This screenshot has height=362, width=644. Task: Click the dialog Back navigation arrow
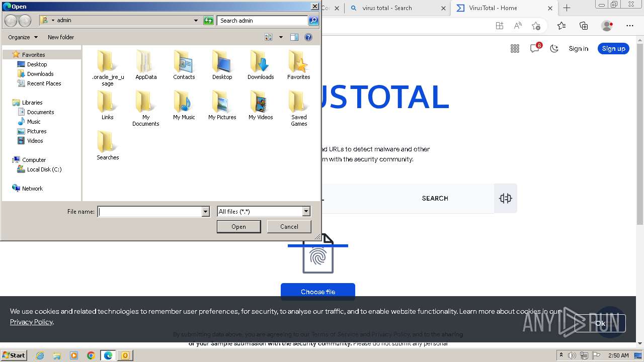tap(11, 21)
